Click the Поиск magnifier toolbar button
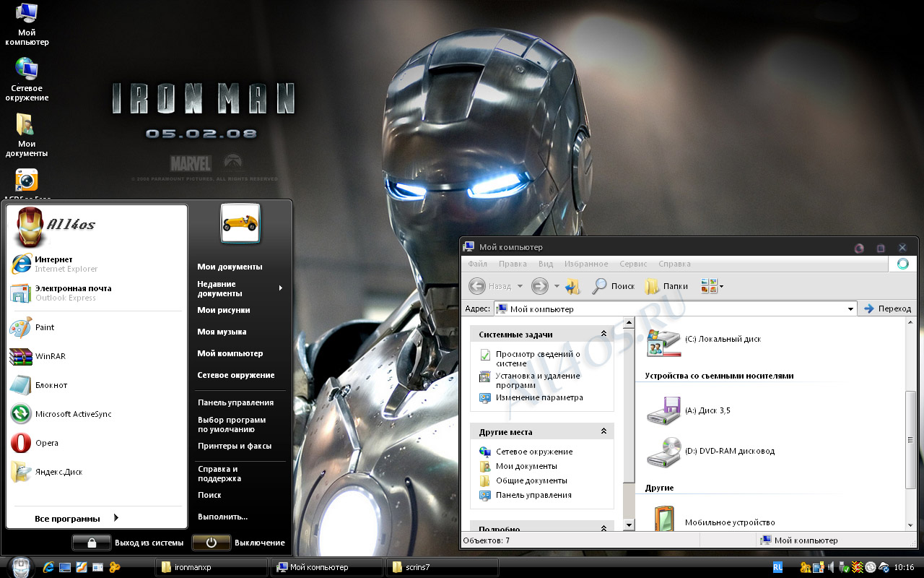The image size is (924, 578). pyautogui.click(x=613, y=286)
